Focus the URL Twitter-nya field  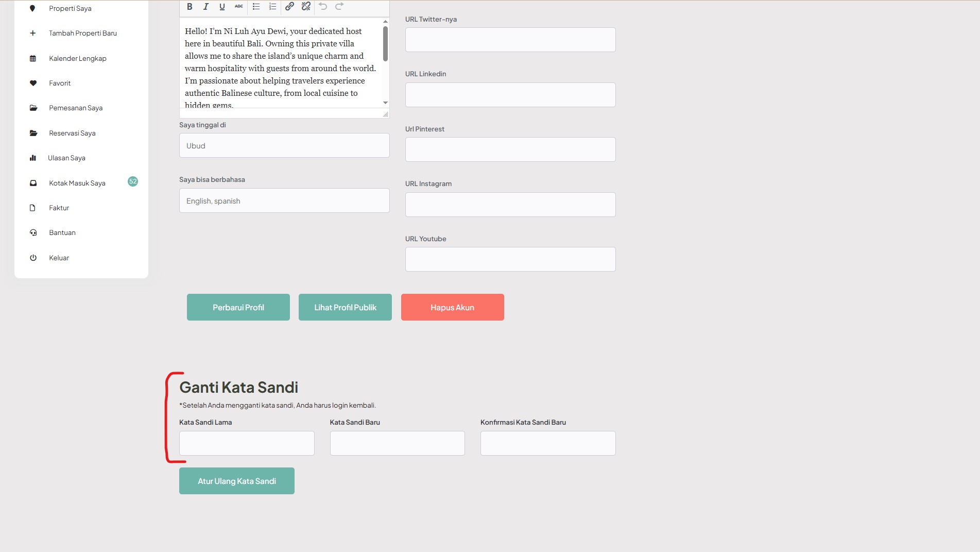click(x=510, y=40)
